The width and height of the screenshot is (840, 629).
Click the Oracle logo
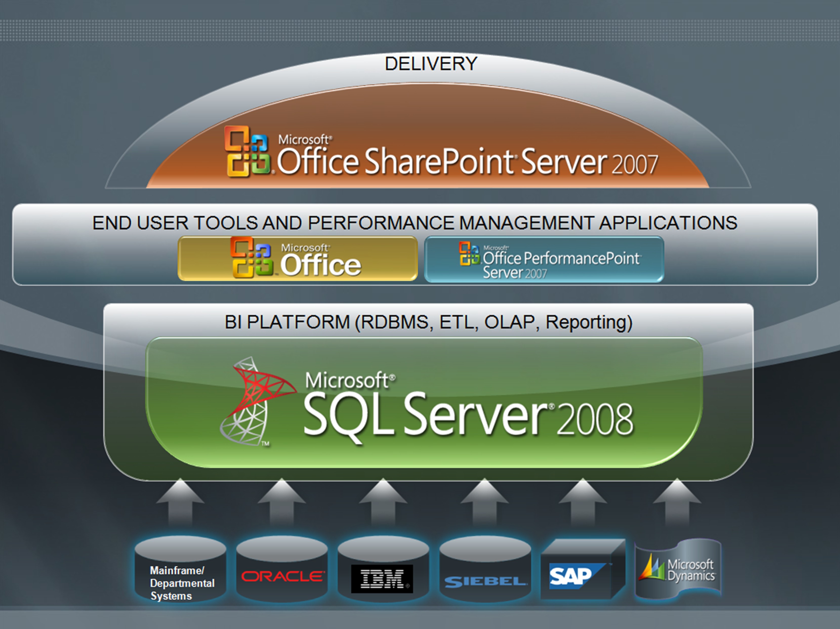(x=283, y=576)
